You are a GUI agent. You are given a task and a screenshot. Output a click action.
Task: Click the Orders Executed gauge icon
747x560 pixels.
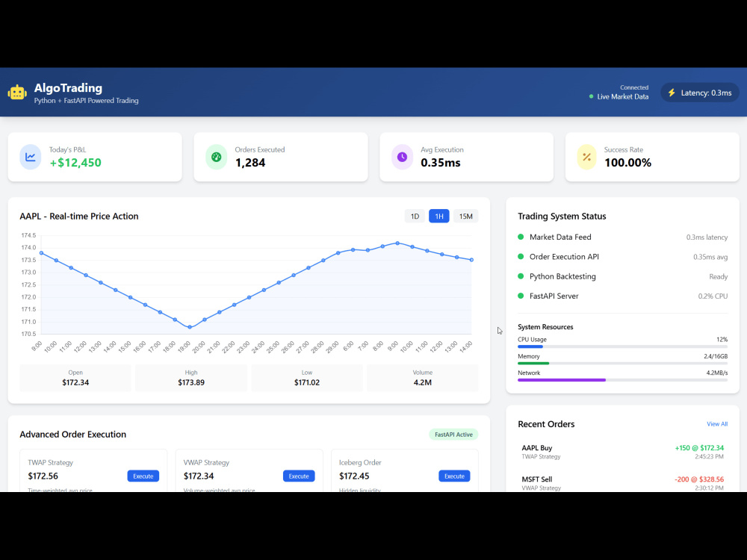217,157
